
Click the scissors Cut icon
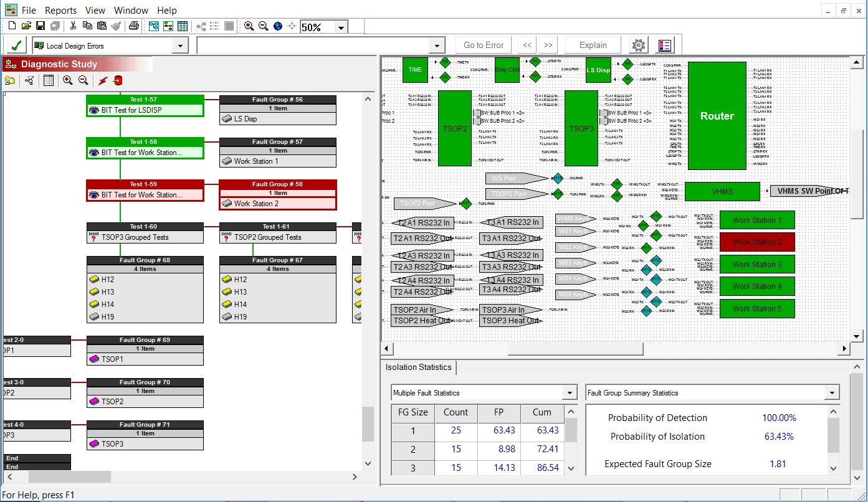73,26
